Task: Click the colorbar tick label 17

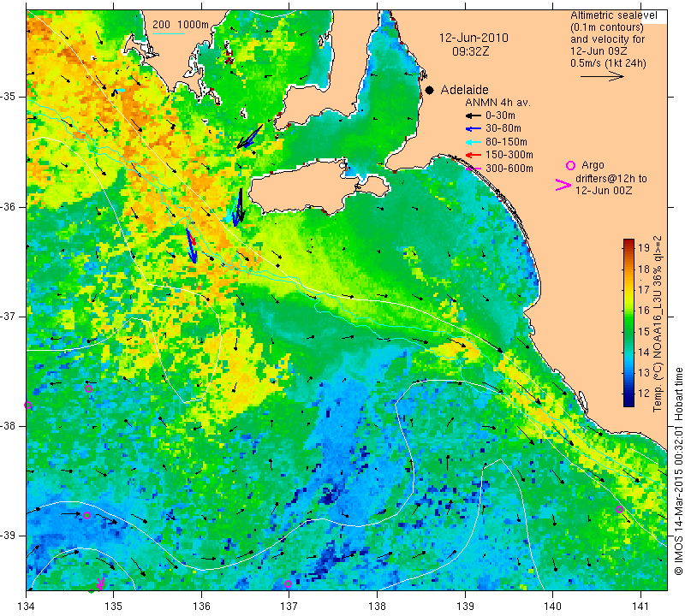Action: (x=644, y=289)
